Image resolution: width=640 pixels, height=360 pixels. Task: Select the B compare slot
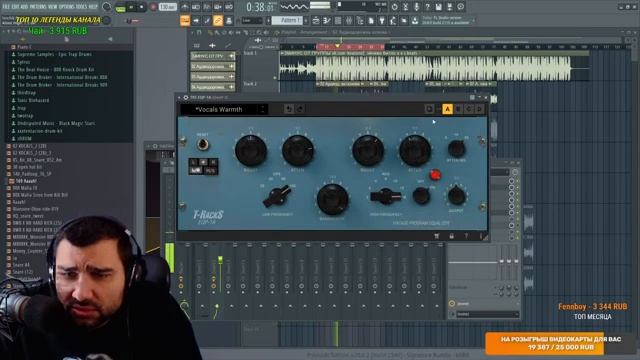(x=458, y=109)
